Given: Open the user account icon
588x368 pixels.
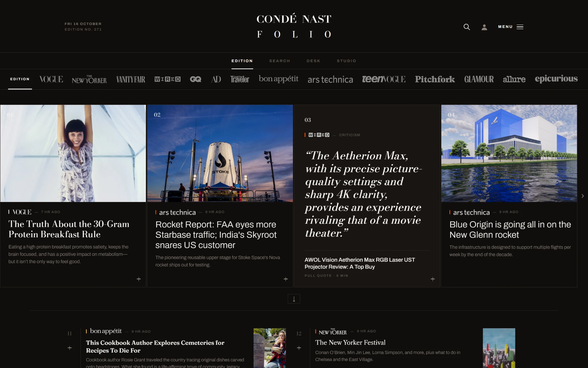Looking at the screenshot, I should coord(484,27).
